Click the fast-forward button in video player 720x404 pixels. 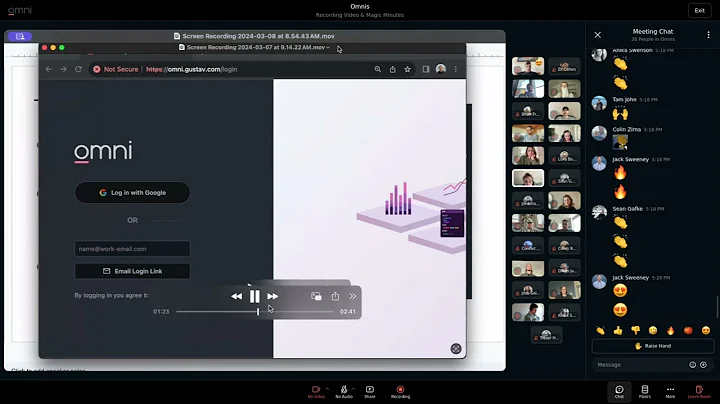coord(272,297)
